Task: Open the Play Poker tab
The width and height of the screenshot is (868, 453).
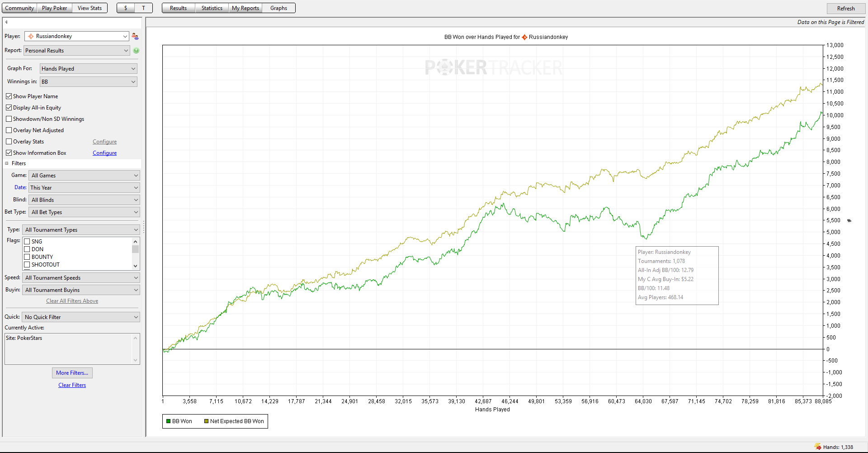Action: pyautogui.click(x=55, y=8)
